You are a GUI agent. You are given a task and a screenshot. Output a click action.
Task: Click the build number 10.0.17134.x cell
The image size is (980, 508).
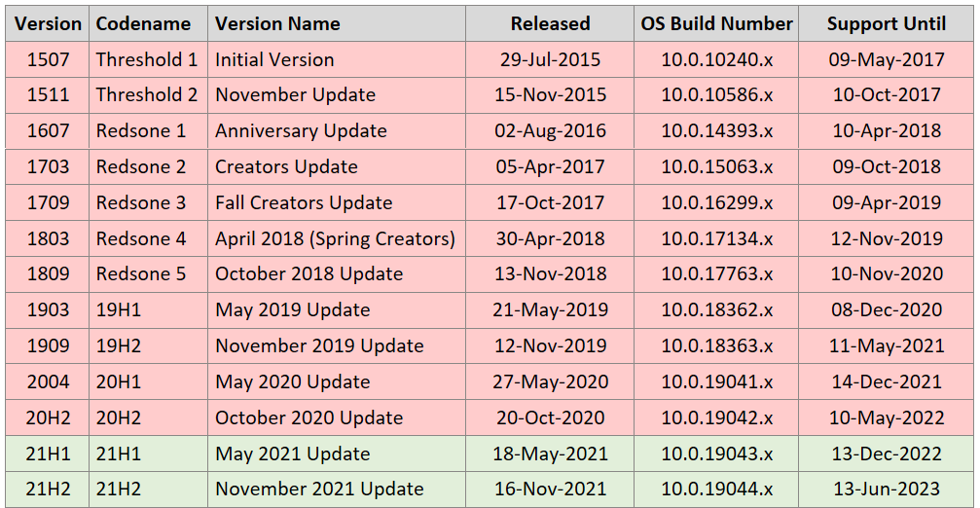coord(716,238)
